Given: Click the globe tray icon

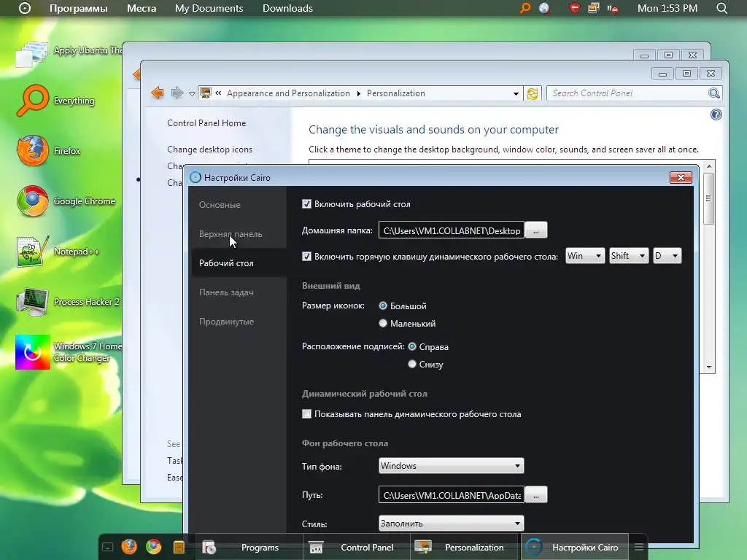Looking at the screenshot, I should click(544, 8).
